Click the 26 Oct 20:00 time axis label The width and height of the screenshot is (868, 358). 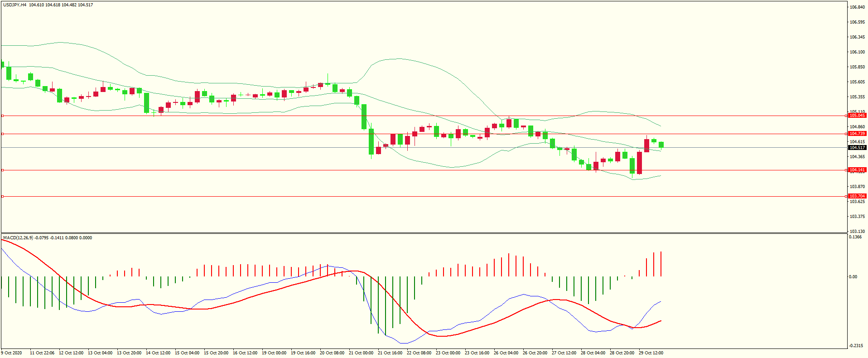point(535,353)
